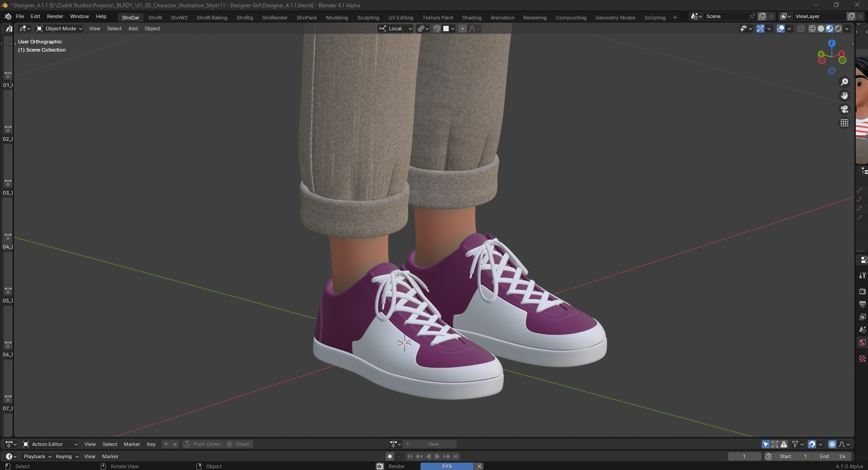Jump to the start frame
868x470 pixels.
(410, 456)
